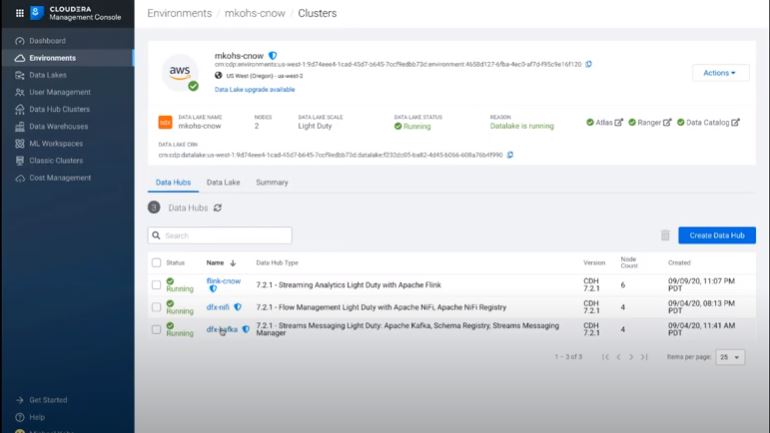Open the dfx-nifi data hub link
The width and height of the screenshot is (770, 433).
click(x=218, y=307)
